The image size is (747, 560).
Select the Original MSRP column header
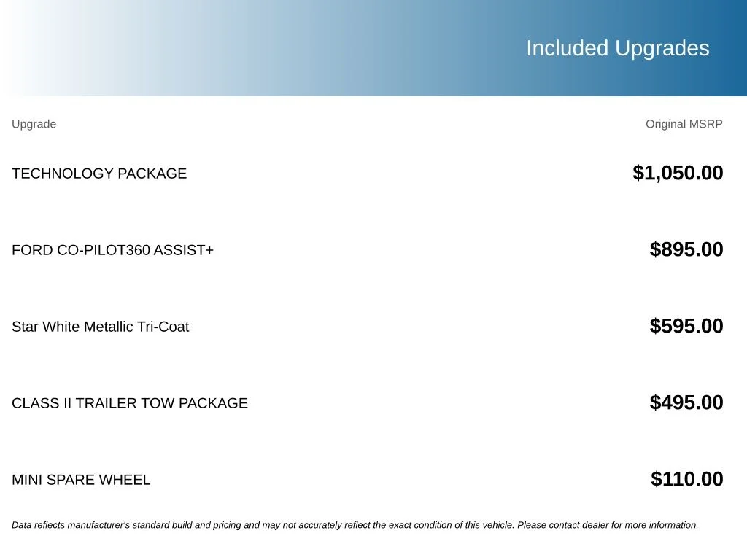click(x=684, y=124)
